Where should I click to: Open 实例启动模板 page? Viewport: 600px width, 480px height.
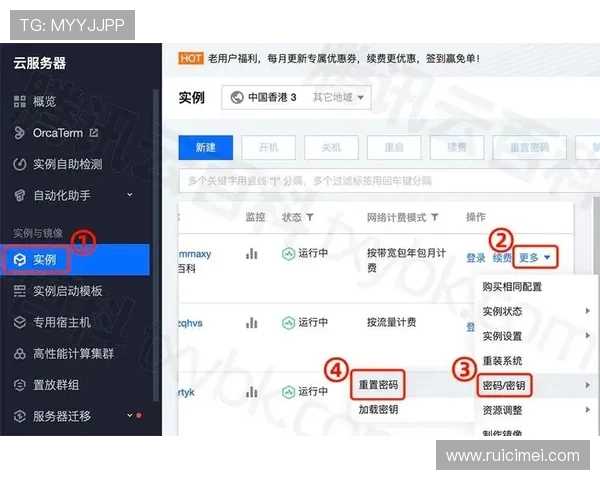pos(67,291)
